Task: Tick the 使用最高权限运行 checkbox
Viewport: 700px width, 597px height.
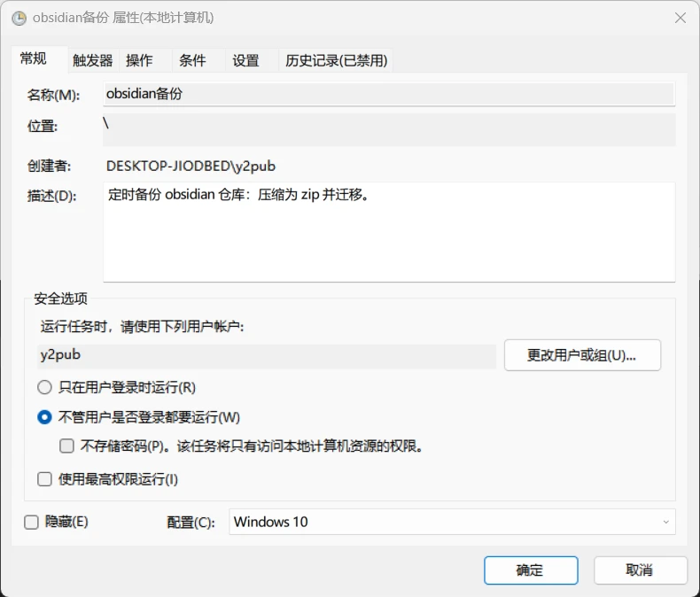Action: [44, 479]
